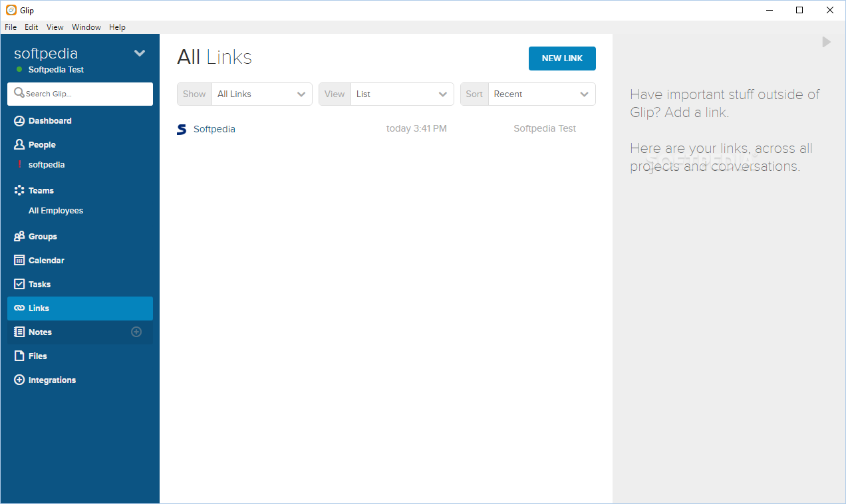
Task: Click the NEW LINK button
Action: pyautogui.click(x=562, y=59)
